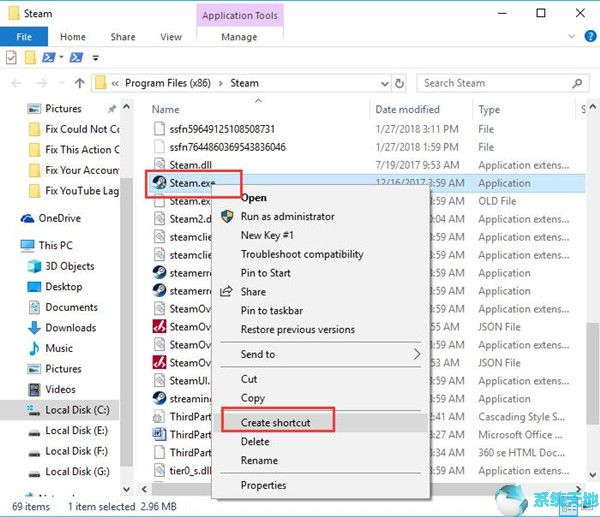
Task: Click Create shortcut in context menu
Action: pyautogui.click(x=275, y=423)
